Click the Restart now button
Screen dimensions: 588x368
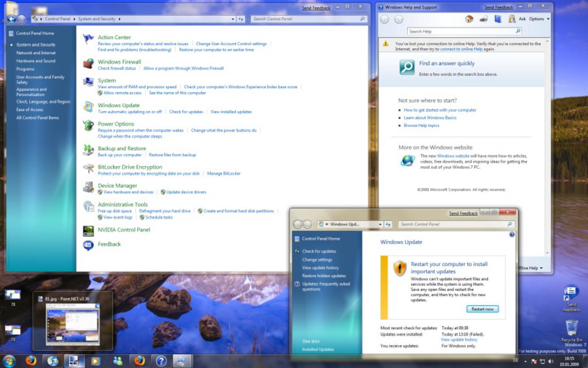[482, 309]
